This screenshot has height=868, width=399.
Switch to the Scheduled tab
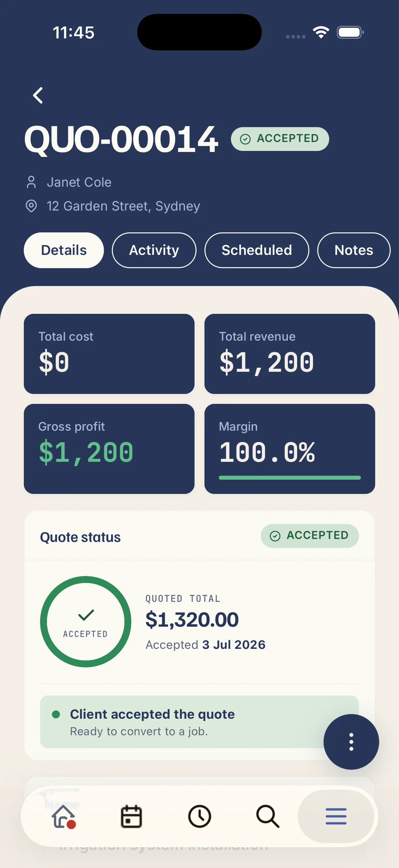pyautogui.click(x=257, y=250)
